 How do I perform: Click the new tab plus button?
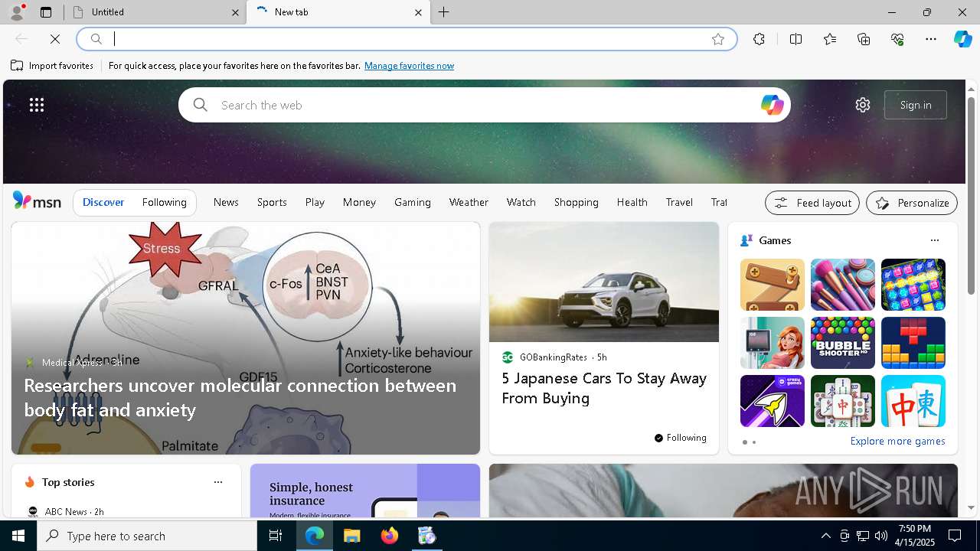(444, 12)
